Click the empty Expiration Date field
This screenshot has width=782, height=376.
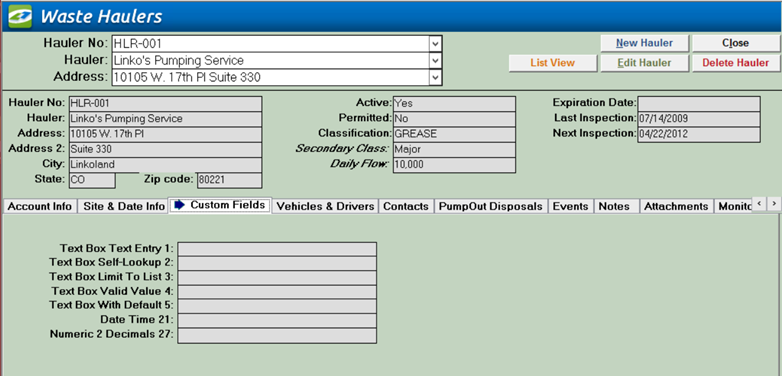click(699, 104)
